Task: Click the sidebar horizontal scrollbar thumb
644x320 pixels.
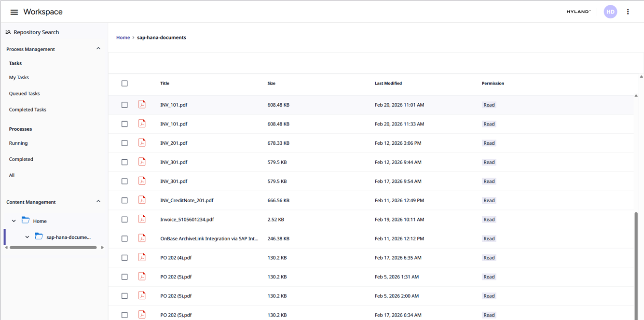Action: pos(53,248)
